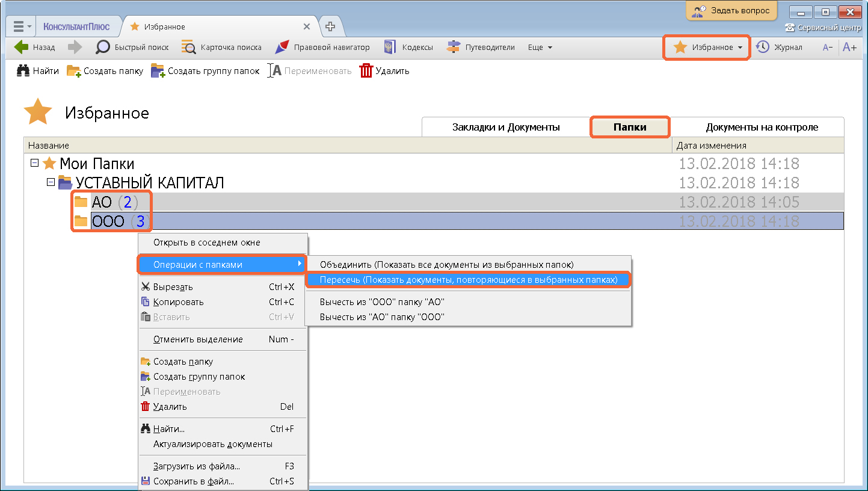
Task: Select Вычесть из "ООО" папку "АО"
Action: (x=468, y=301)
